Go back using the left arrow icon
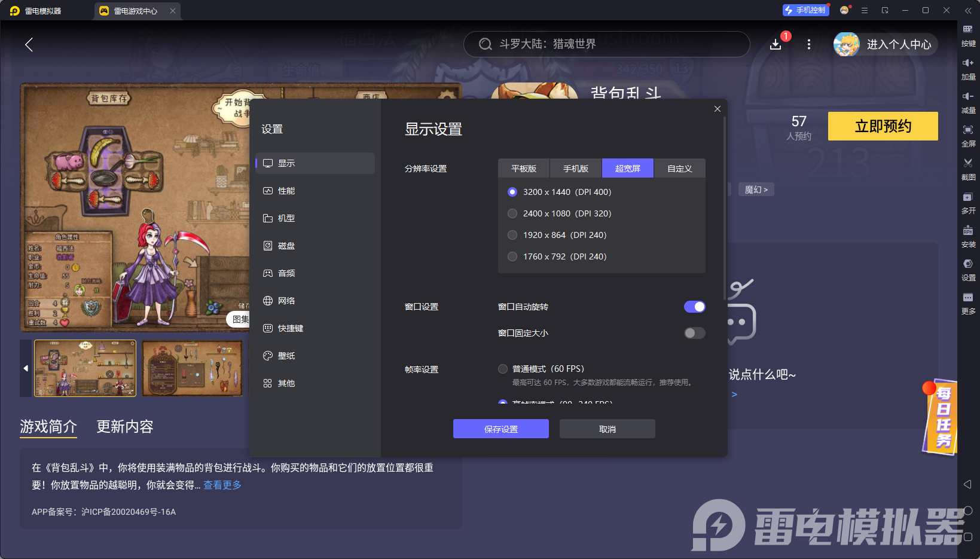 pos(29,44)
